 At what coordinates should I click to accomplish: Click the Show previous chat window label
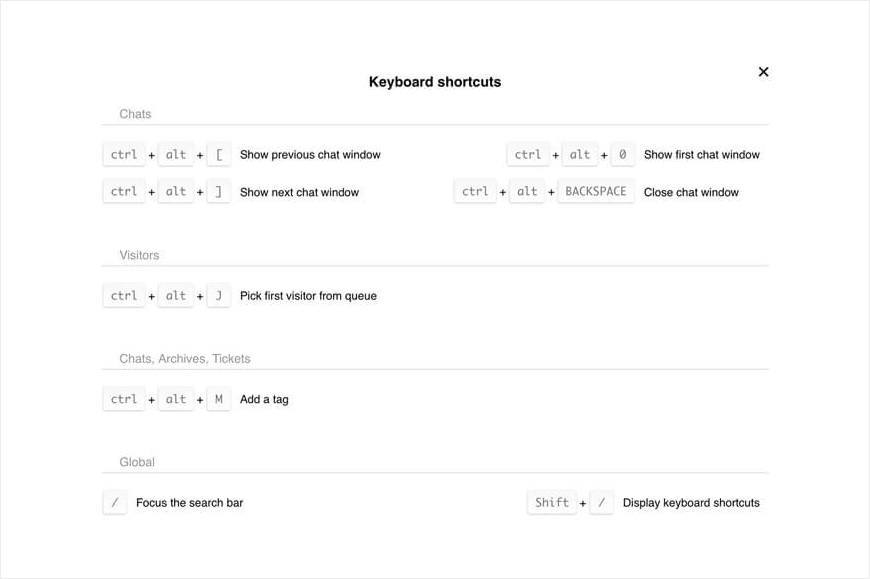[310, 155]
